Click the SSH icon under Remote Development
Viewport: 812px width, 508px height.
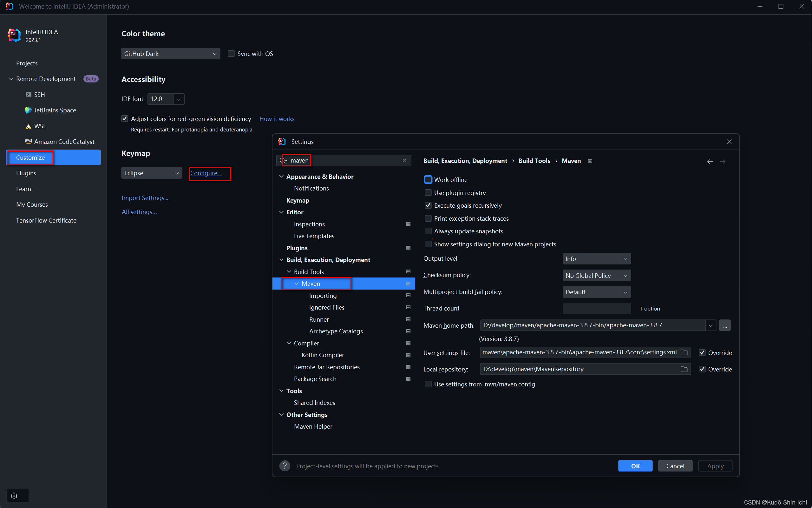click(29, 94)
